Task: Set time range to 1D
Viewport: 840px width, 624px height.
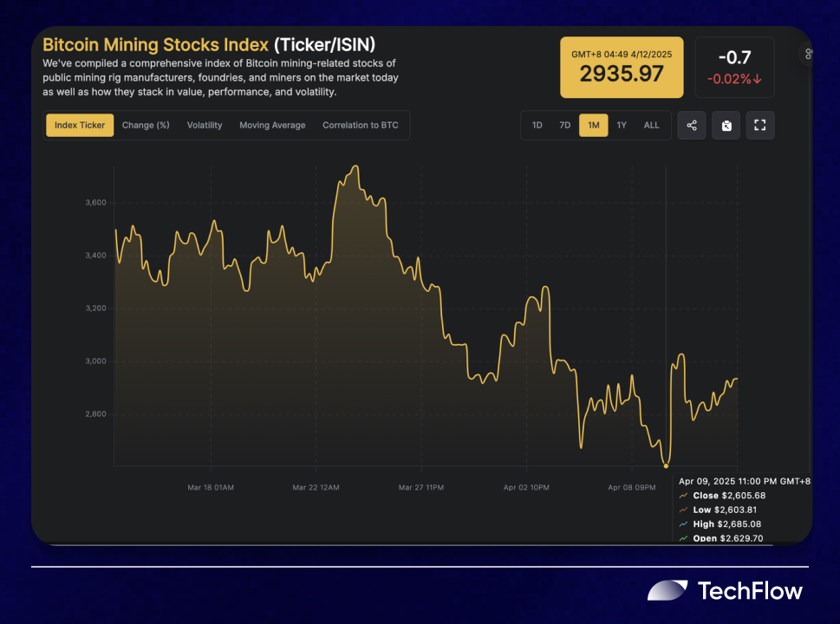Action: (x=537, y=126)
